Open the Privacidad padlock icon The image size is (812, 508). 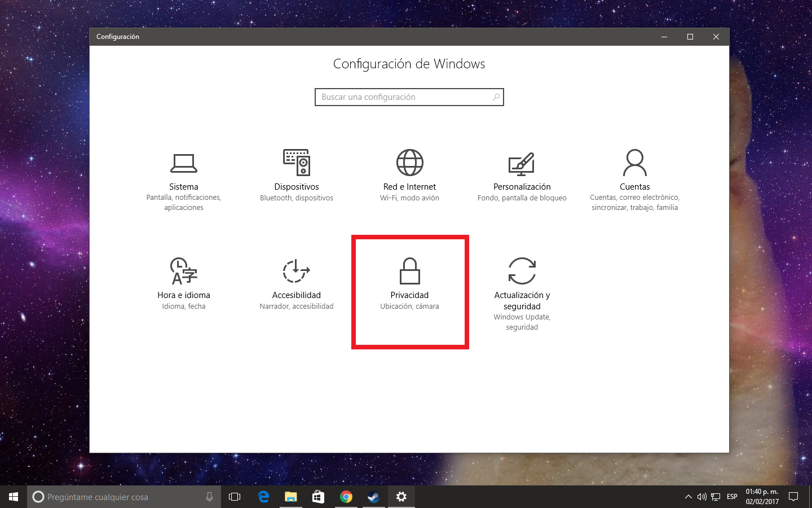[410, 271]
